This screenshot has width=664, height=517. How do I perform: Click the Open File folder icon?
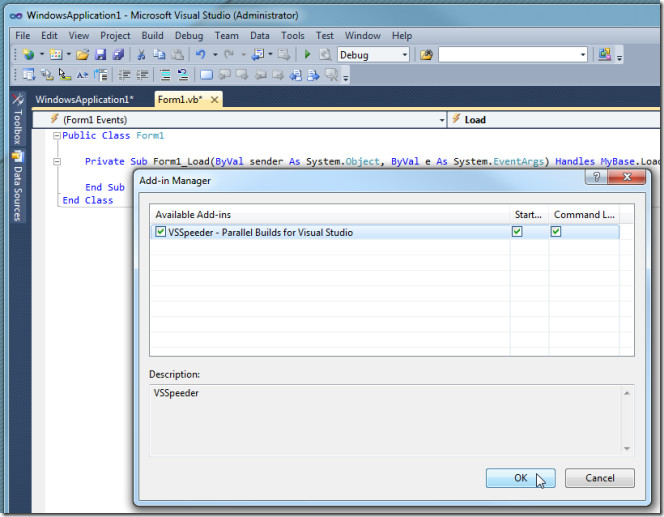click(x=82, y=54)
